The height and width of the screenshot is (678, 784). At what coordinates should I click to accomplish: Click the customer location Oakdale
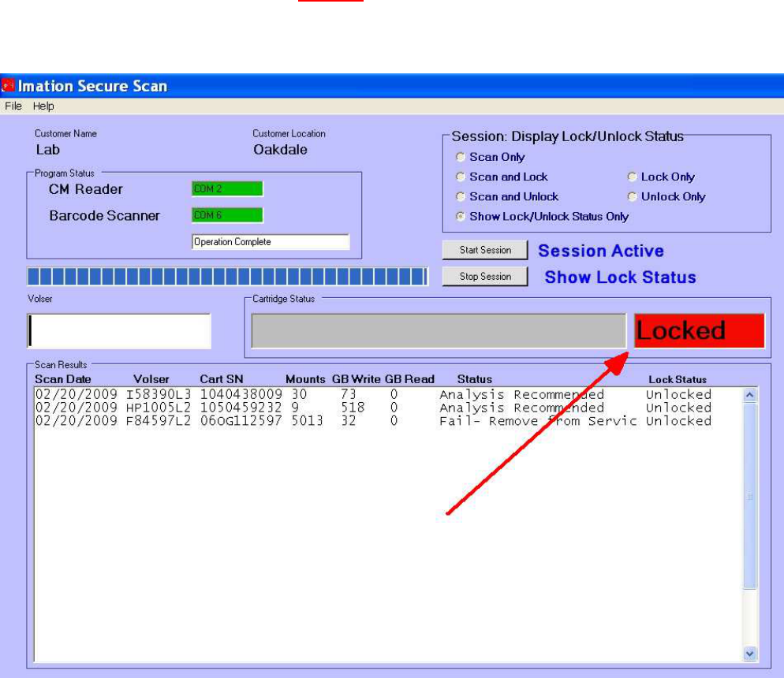(280, 149)
